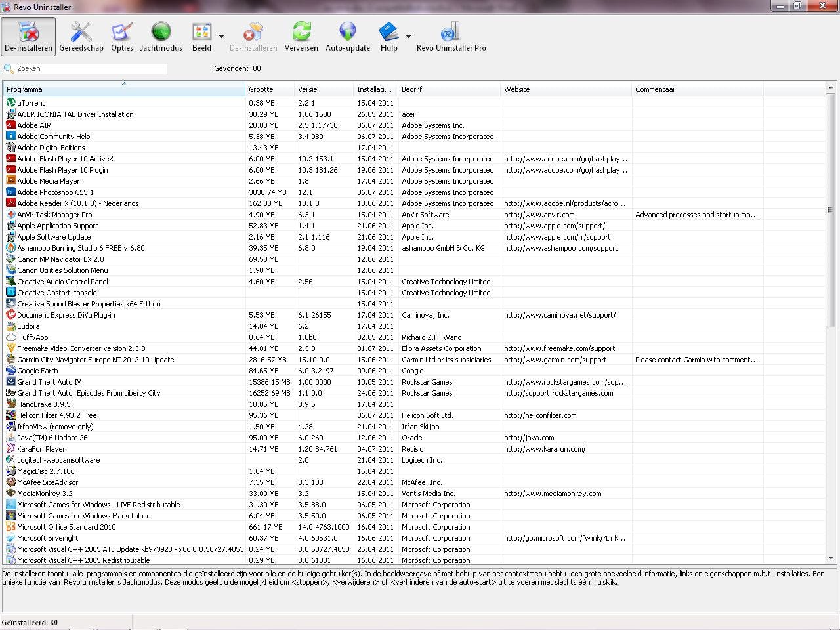Sort by the Grootte column header

tap(270, 89)
